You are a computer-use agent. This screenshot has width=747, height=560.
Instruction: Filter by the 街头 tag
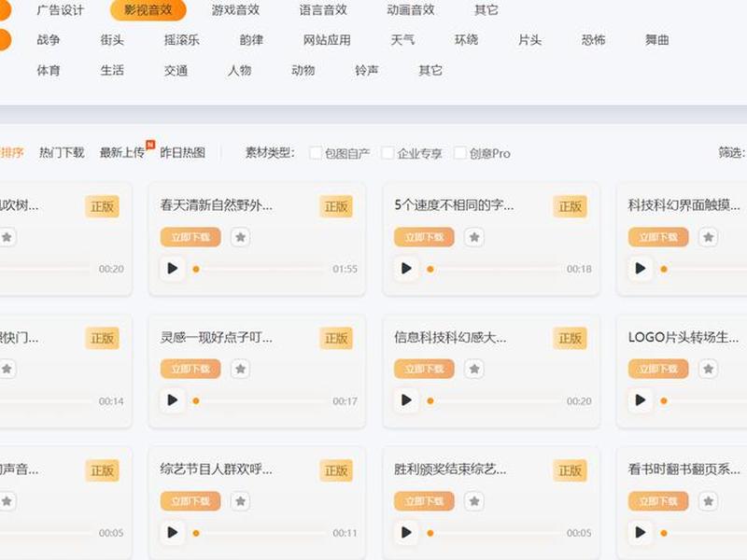tap(112, 40)
